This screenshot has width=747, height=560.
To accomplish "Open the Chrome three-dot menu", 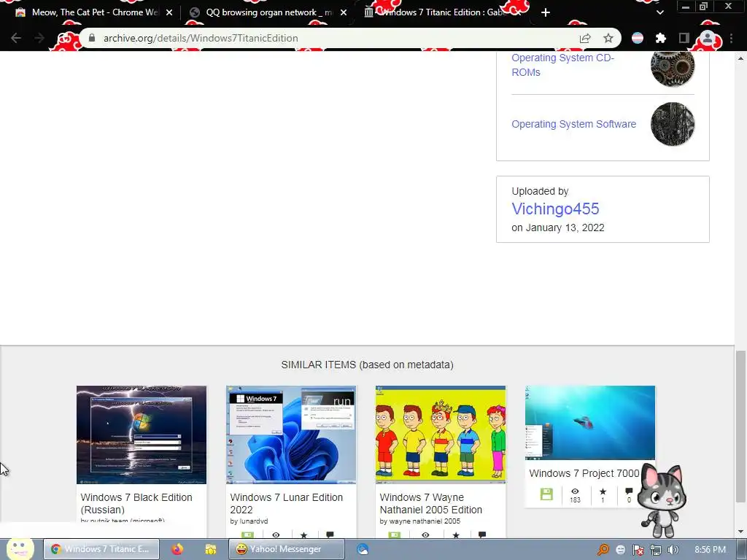I will 731,38.
